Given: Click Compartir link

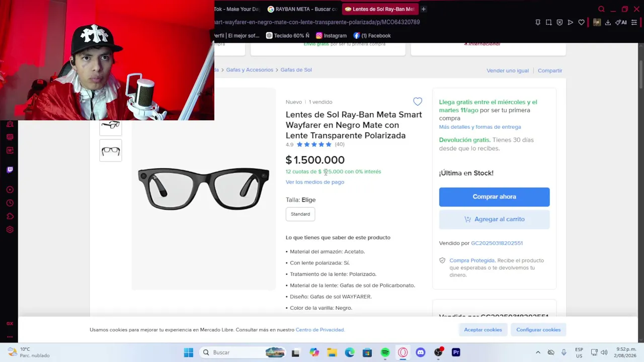Looking at the screenshot, I should [550, 70].
